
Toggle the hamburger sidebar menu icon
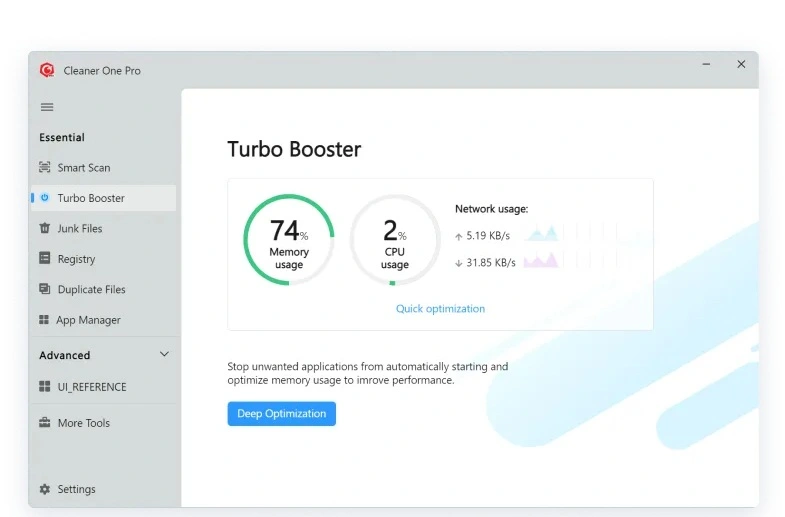coord(47,107)
